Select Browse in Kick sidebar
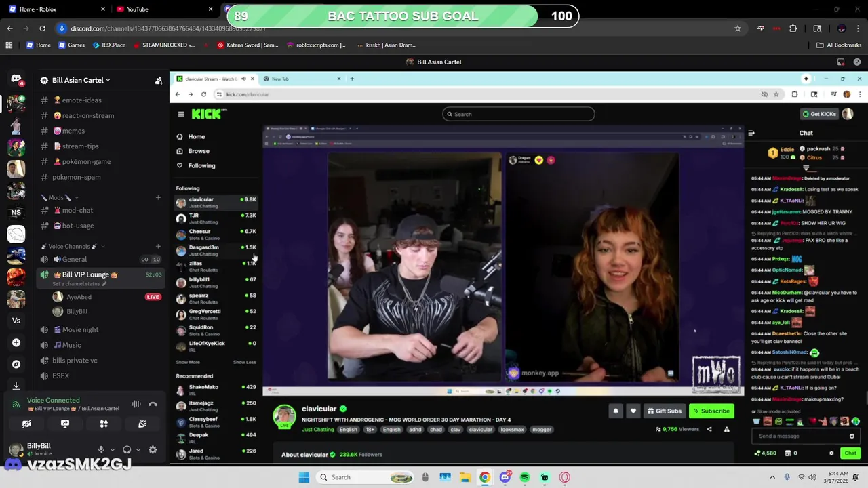 click(199, 151)
